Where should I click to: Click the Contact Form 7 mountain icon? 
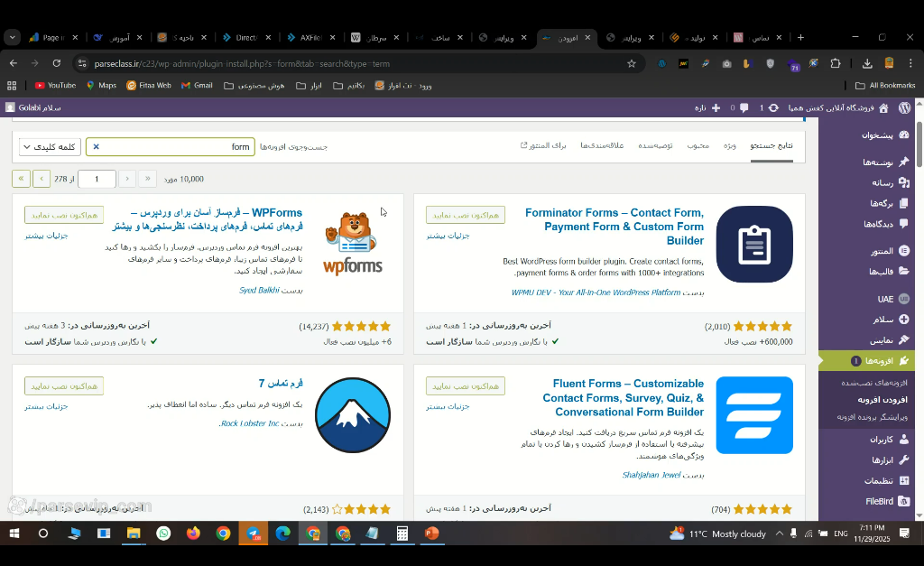(x=353, y=415)
